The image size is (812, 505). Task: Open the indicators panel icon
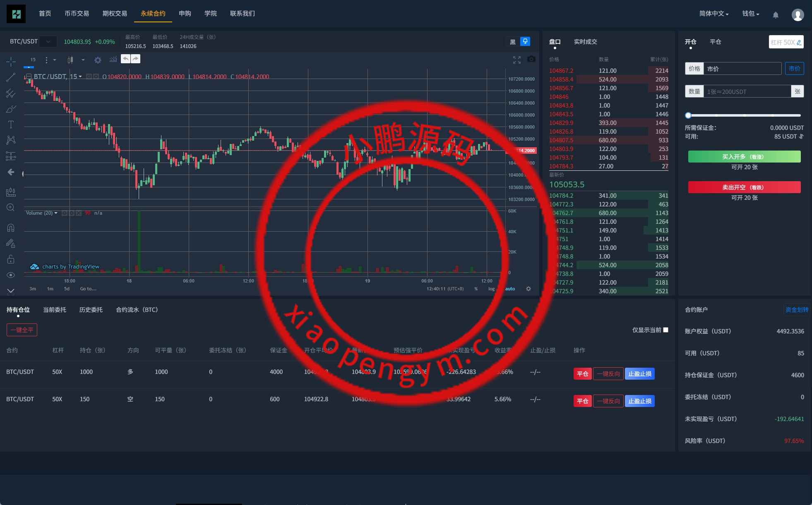pos(113,60)
